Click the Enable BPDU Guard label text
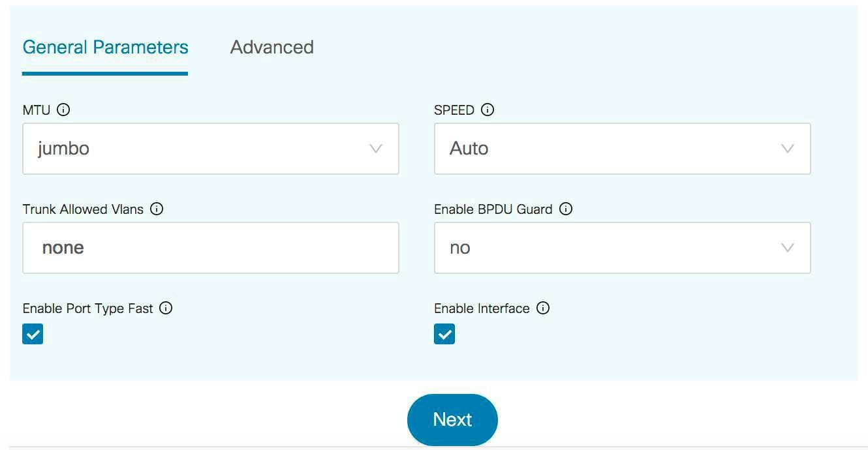 point(493,209)
